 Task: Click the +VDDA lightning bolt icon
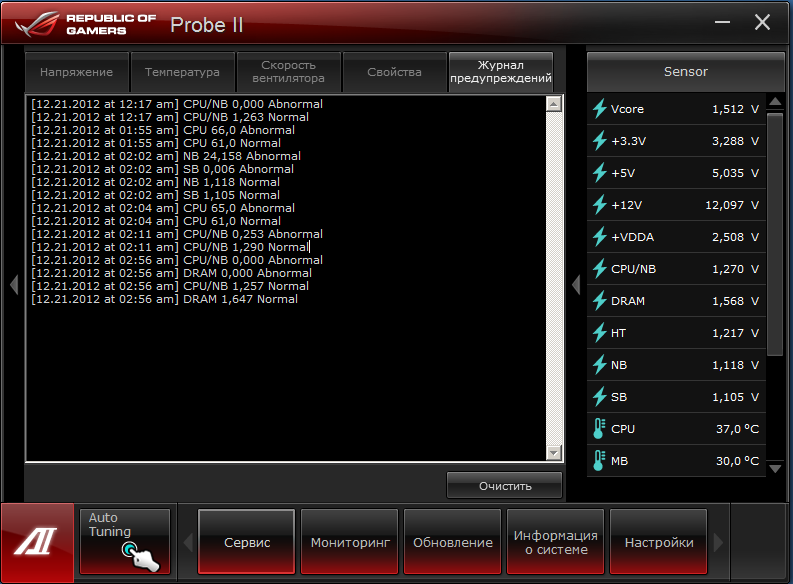coord(600,237)
